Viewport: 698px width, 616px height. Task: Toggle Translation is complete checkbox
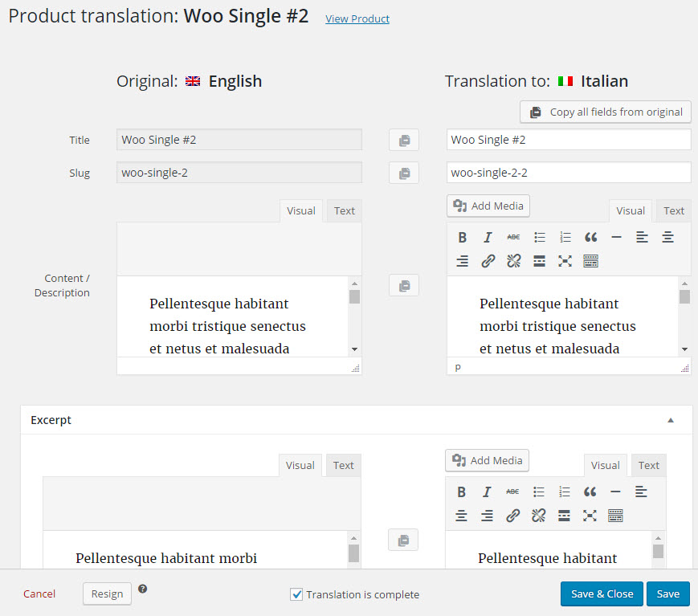pos(296,594)
